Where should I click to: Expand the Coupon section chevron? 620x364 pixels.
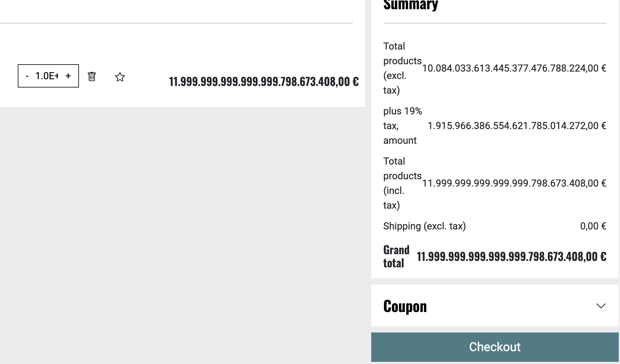601,306
